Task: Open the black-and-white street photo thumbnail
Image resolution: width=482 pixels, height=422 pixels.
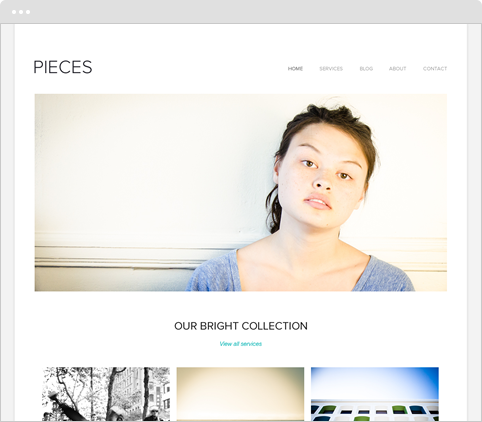Action: point(106,394)
